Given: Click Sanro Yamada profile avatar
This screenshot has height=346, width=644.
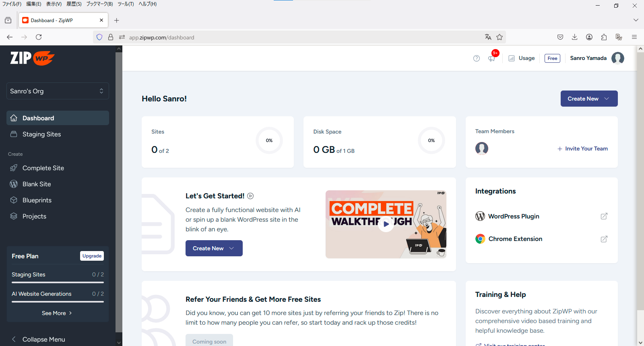Looking at the screenshot, I should click(x=617, y=58).
